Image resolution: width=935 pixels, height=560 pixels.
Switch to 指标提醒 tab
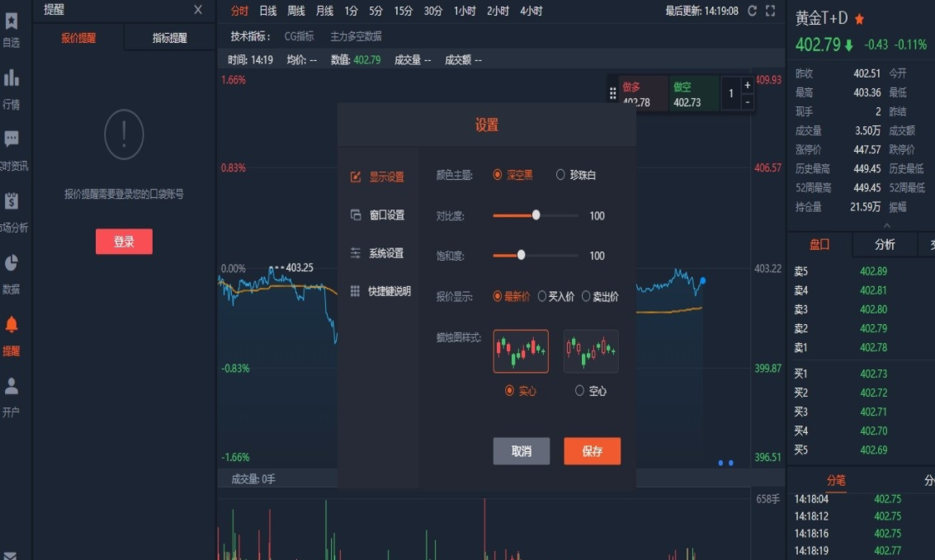(x=170, y=38)
